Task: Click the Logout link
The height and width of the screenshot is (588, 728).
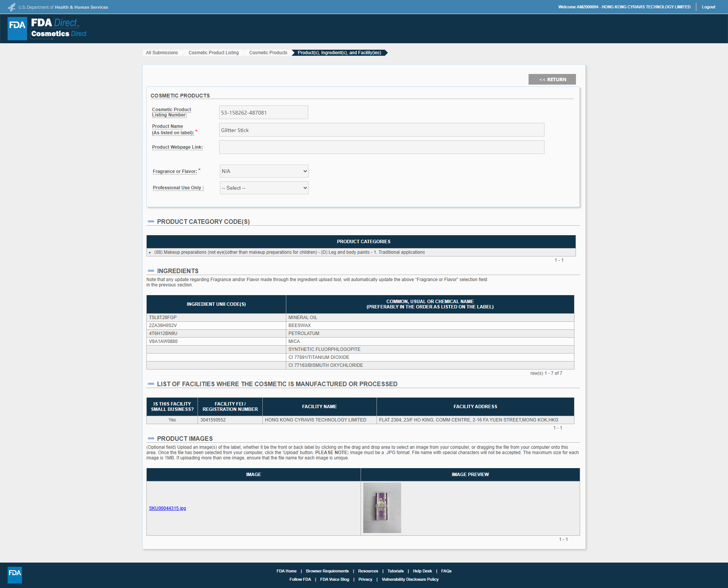Action: (x=708, y=7)
